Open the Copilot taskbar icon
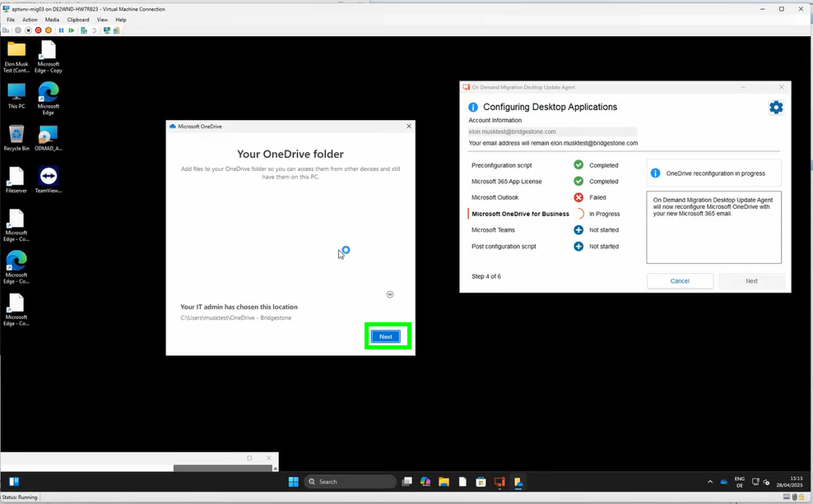The image size is (813, 504). point(425,482)
